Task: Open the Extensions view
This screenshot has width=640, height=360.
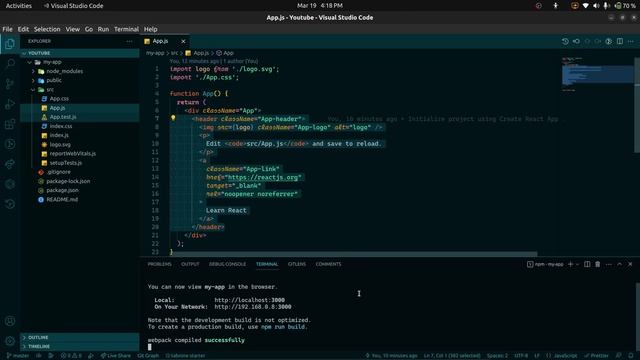Action: (x=10, y=124)
